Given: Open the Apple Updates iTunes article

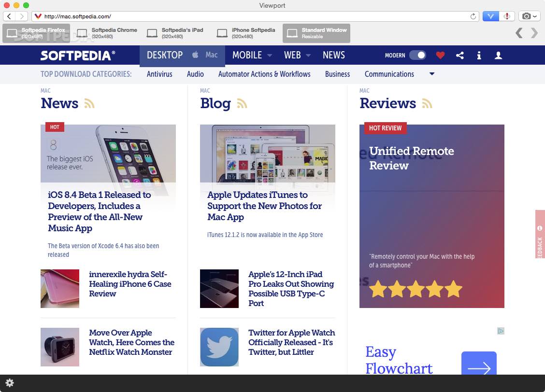Looking at the screenshot, I should pos(264,206).
